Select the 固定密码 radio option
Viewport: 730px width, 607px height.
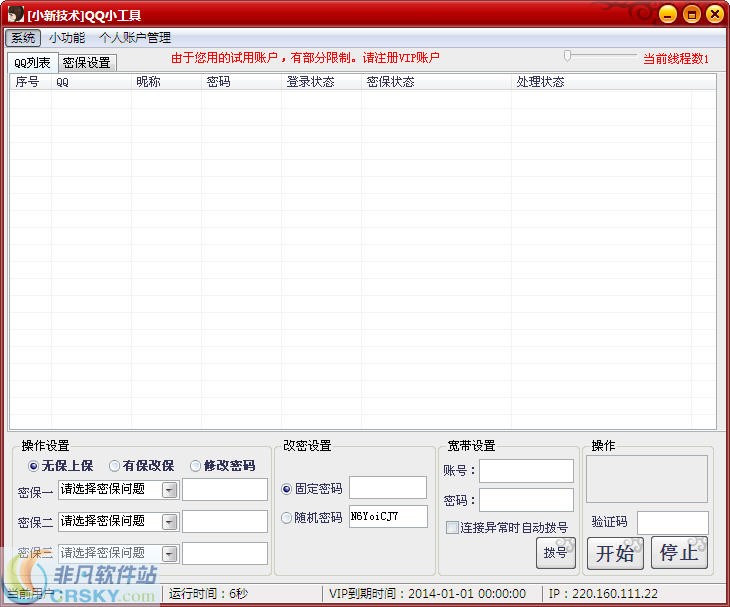[x=312, y=488]
